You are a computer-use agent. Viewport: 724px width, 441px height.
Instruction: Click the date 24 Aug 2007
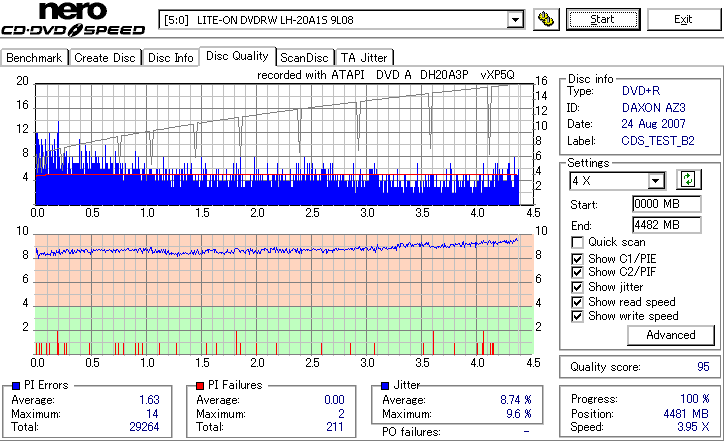point(653,124)
